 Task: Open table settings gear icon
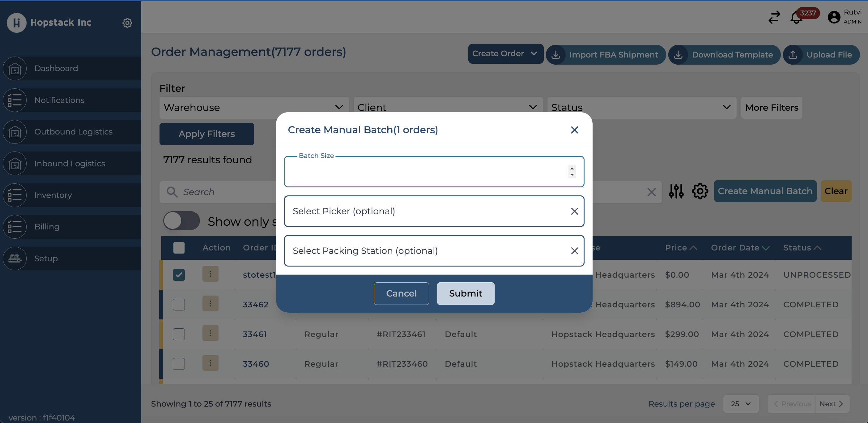[x=700, y=191]
